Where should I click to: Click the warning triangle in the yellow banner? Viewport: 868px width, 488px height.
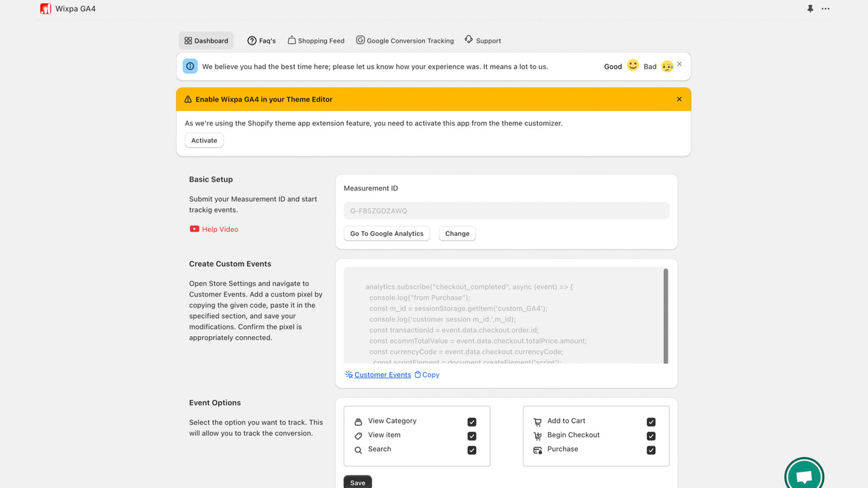tap(188, 99)
